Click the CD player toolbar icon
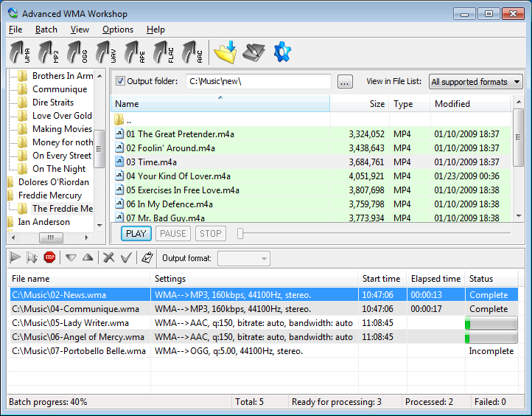Viewport: 532px width, 416px height. pyautogui.click(x=253, y=52)
